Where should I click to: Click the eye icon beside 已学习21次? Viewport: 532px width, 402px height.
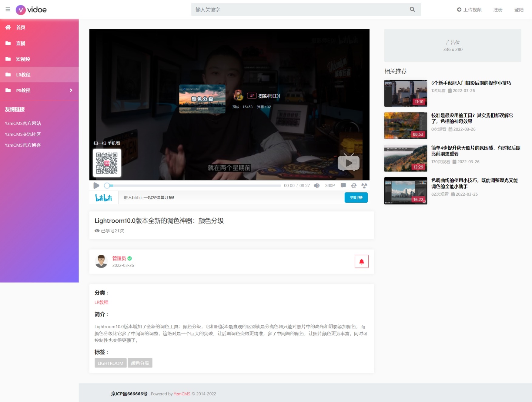97,231
